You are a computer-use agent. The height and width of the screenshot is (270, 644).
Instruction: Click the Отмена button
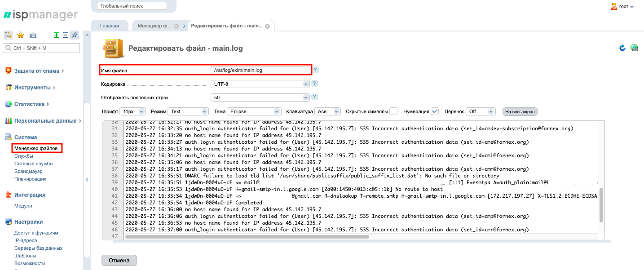click(x=119, y=260)
